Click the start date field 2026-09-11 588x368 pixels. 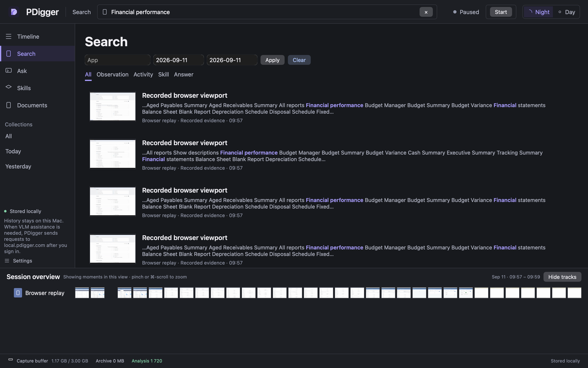pos(179,60)
